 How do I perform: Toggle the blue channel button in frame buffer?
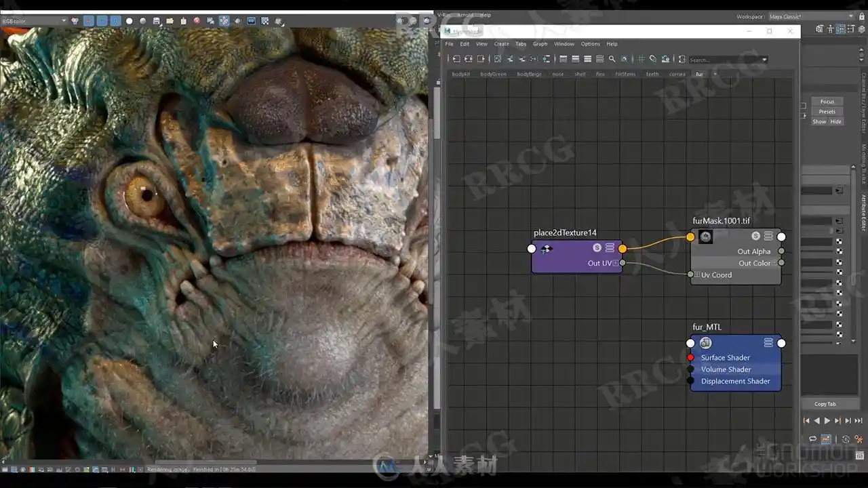click(x=116, y=21)
